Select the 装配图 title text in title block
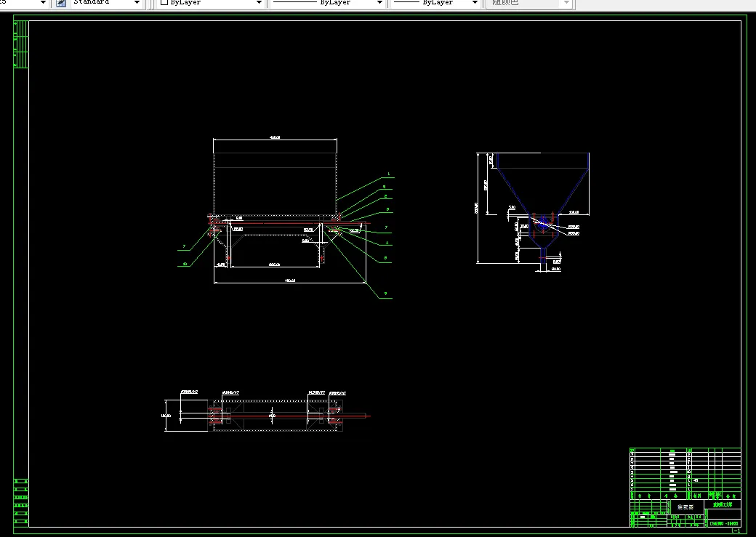 point(685,507)
